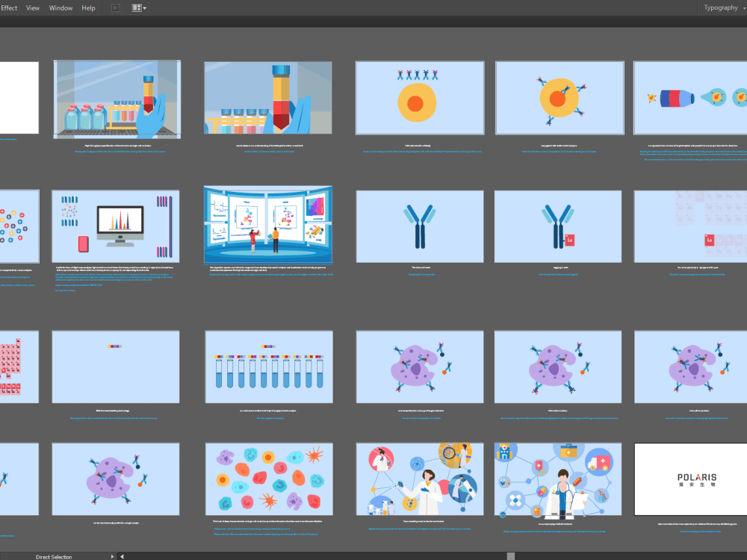Select assorted colorful cells artboard

(269, 479)
